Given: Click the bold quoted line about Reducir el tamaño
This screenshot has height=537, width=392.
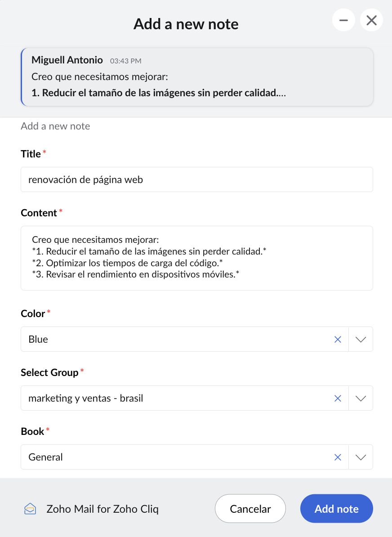Looking at the screenshot, I should coord(159,94).
